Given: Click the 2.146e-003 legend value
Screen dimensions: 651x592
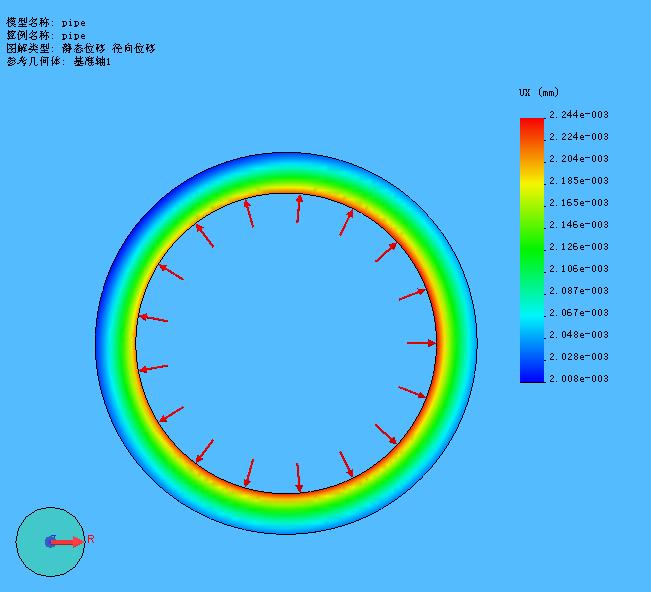Looking at the screenshot, I should point(579,225).
